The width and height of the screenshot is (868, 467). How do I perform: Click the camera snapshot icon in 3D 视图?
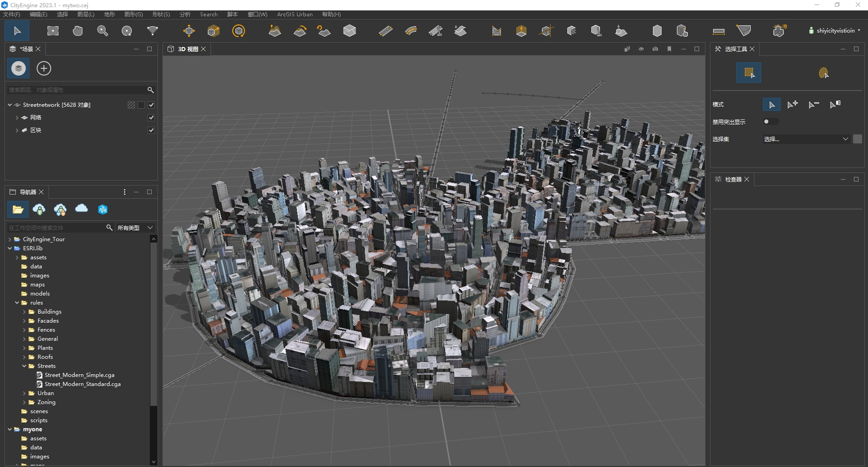(655, 49)
